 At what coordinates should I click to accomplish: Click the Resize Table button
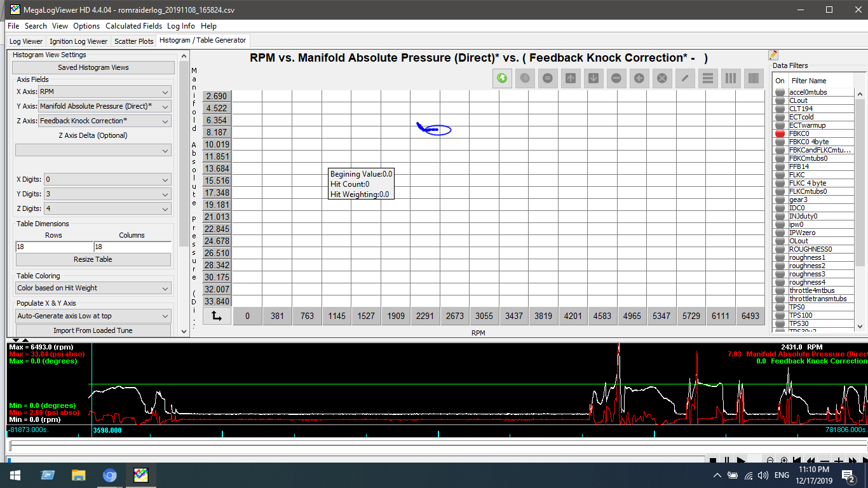tap(93, 259)
